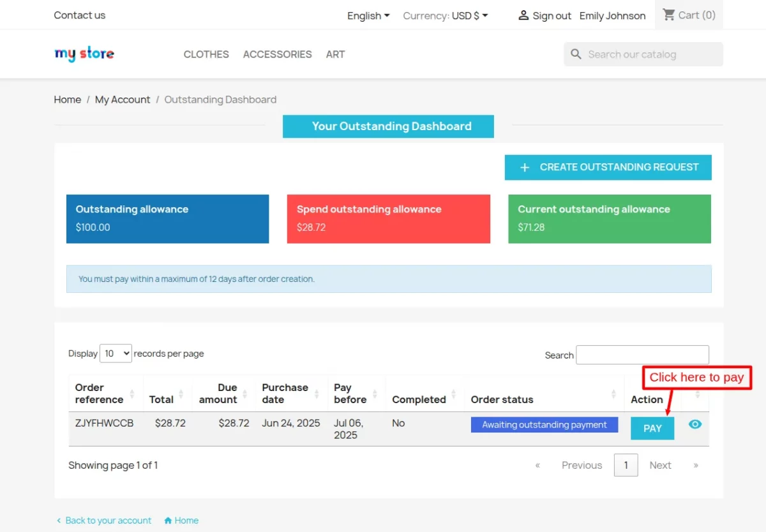Image resolution: width=766 pixels, height=532 pixels.
Task: Open the Clothes menu
Action: [206, 54]
